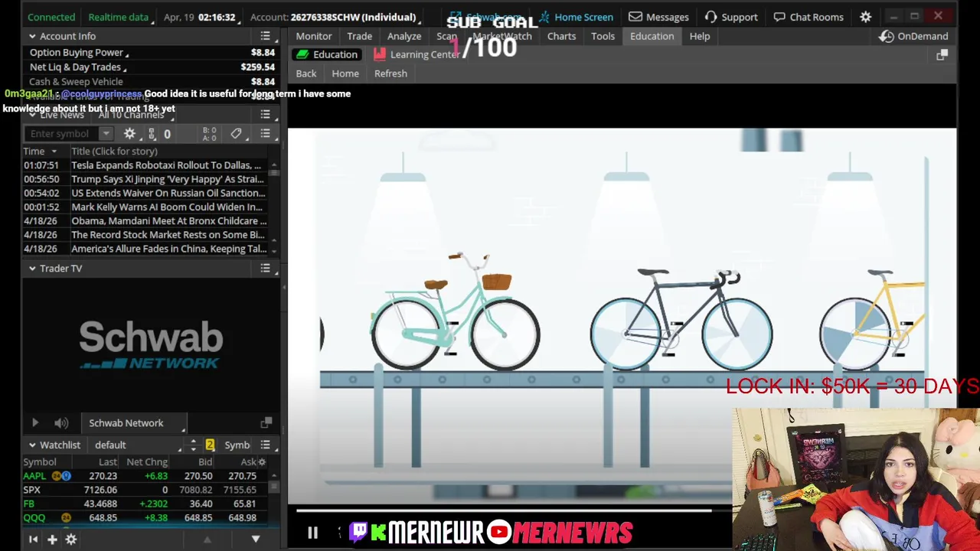Click the Home button
The height and width of the screenshot is (551, 980).
[x=345, y=73]
